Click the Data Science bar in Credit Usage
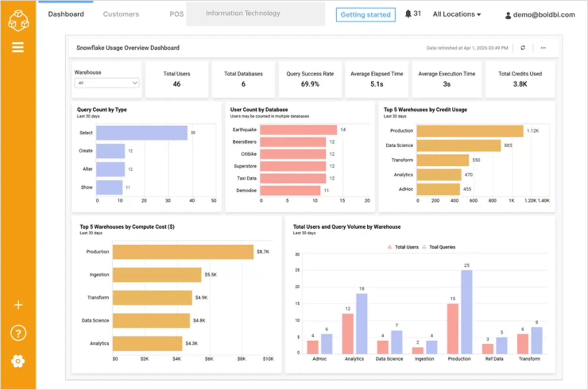Image resolution: width=588 pixels, height=390 pixels. (x=459, y=146)
